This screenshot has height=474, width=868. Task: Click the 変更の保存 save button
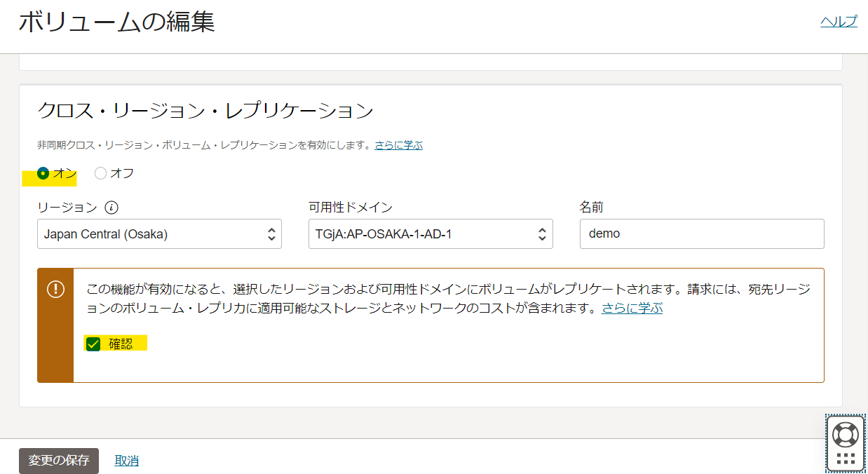point(58,461)
